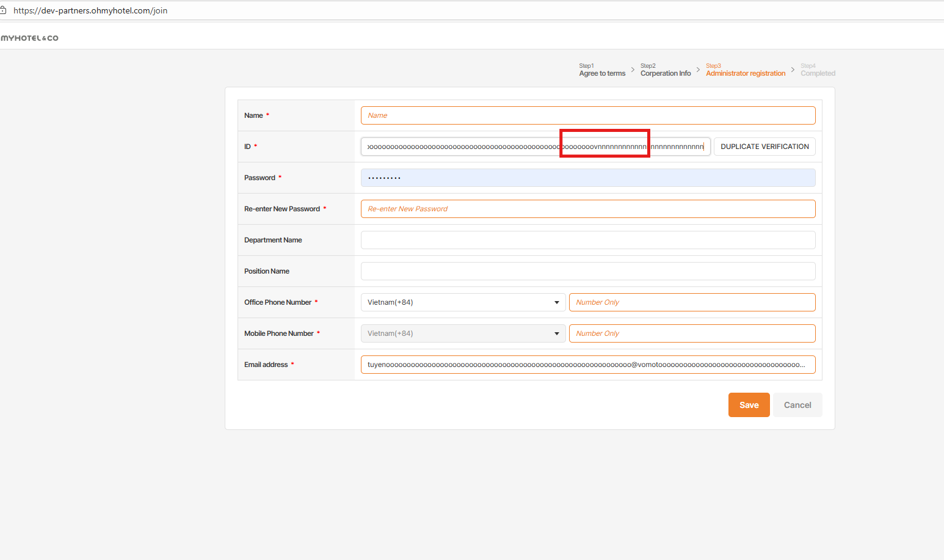Focus the Name input field
The width and height of the screenshot is (944, 560).
pyautogui.click(x=587, y=115)
